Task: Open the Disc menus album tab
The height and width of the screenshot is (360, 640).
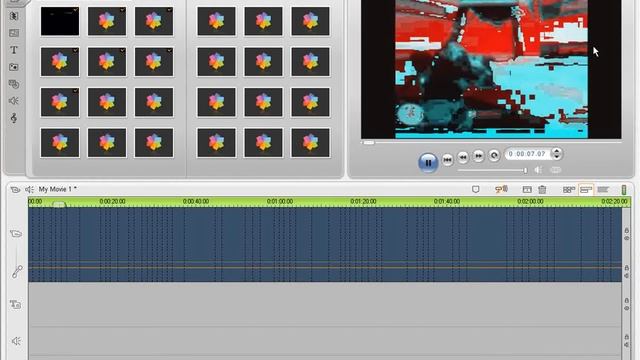Action: coord(13,84)
